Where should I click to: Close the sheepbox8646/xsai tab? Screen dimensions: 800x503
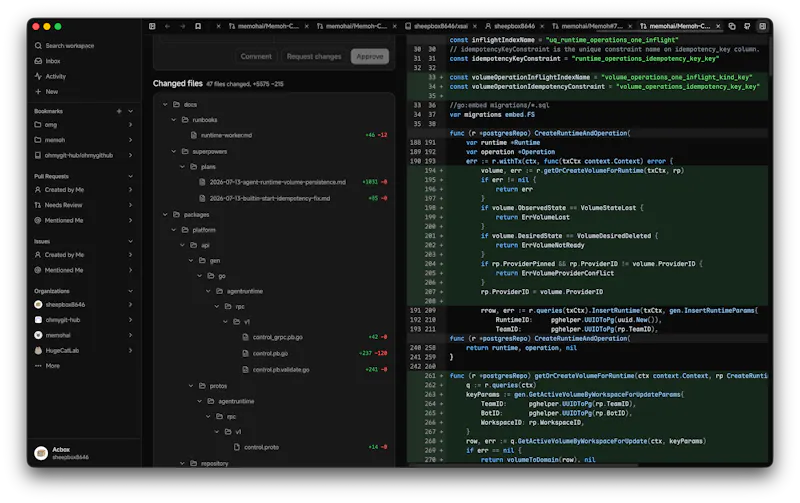[474, 26]
